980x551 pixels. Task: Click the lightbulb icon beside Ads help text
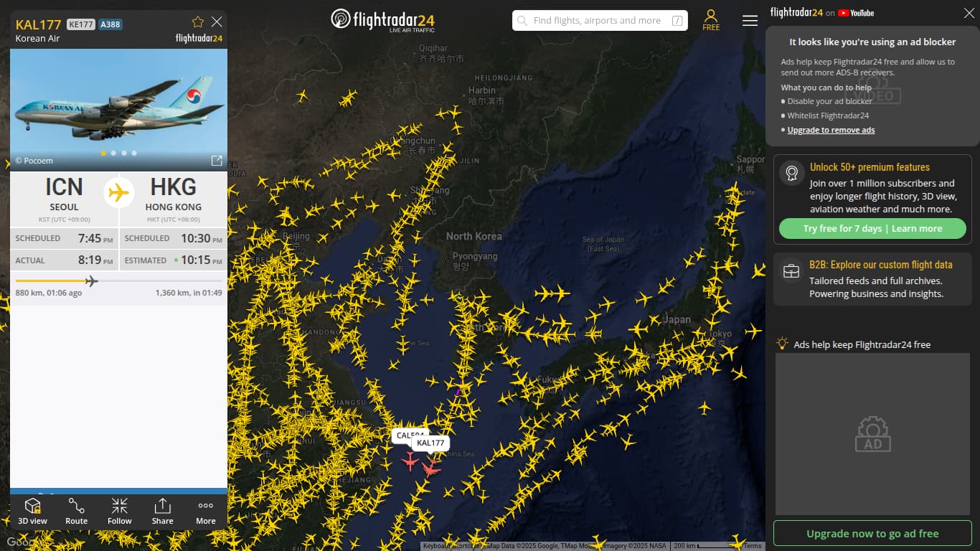click(783, 344)
